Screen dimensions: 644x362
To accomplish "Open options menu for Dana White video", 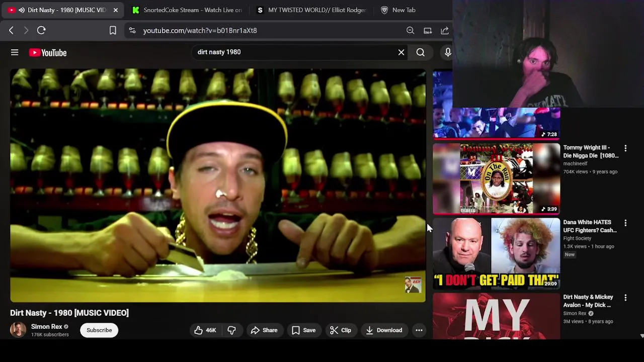I will pyautogui.click(x=625, y=223).
